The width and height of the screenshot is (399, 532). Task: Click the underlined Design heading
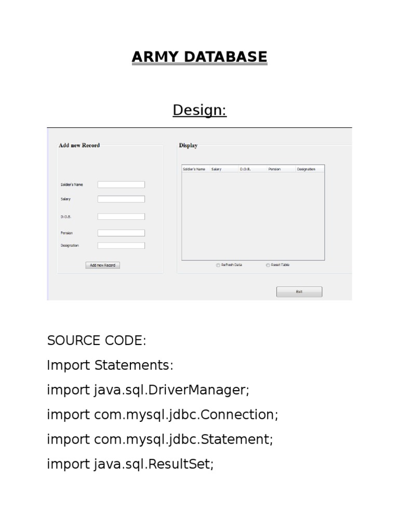pos(199,110)
